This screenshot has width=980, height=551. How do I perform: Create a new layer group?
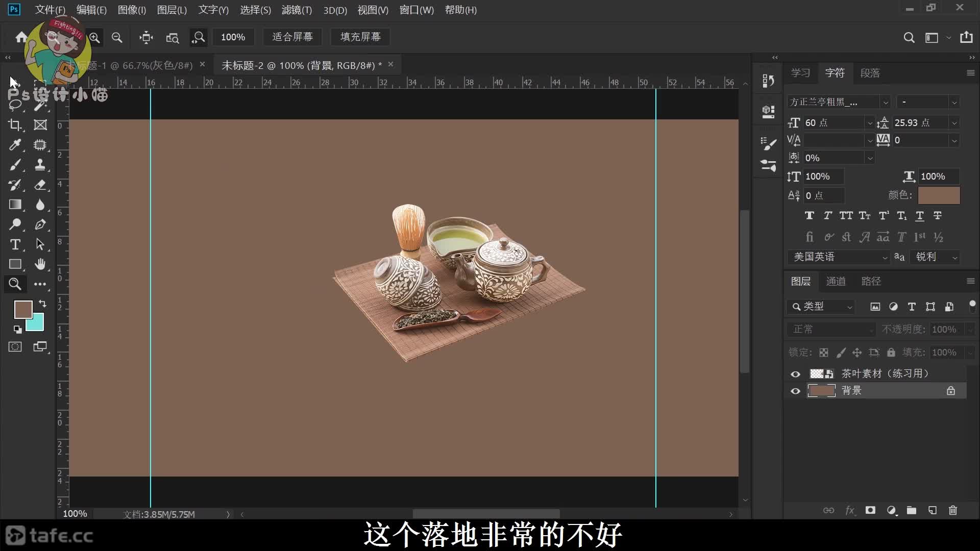click(912, 510)
